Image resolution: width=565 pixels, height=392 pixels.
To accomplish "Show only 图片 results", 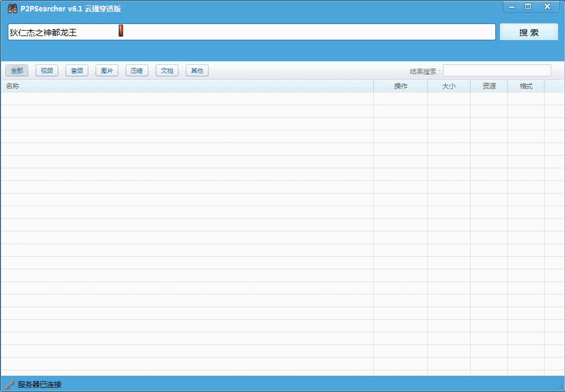I will coord(107,71).
